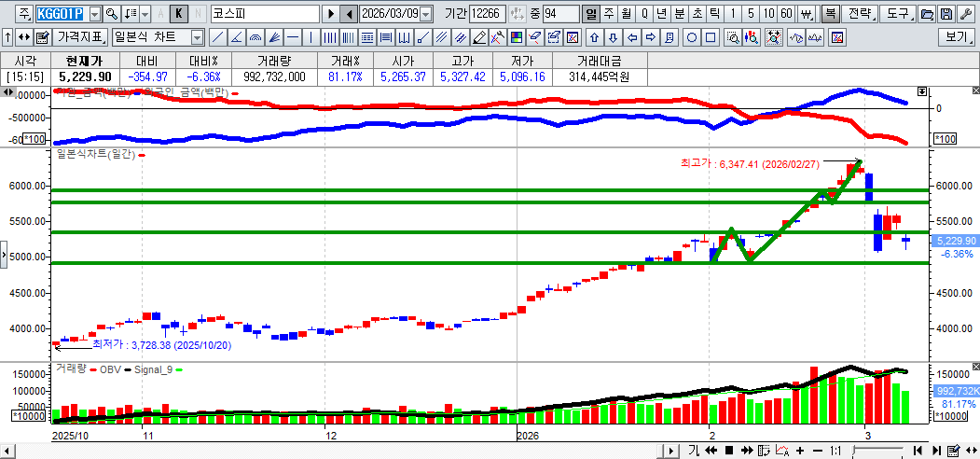This screenshot has width=980, height=459.
Task: Open the KGG01P symbol code dropdown
Action: coord(94,14)
